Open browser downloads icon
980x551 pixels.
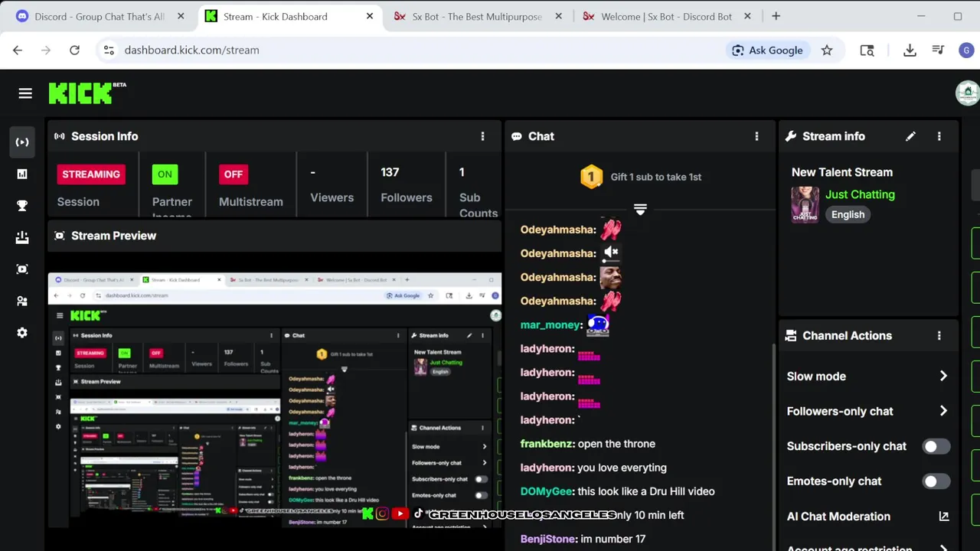click(x=910, y=50)
